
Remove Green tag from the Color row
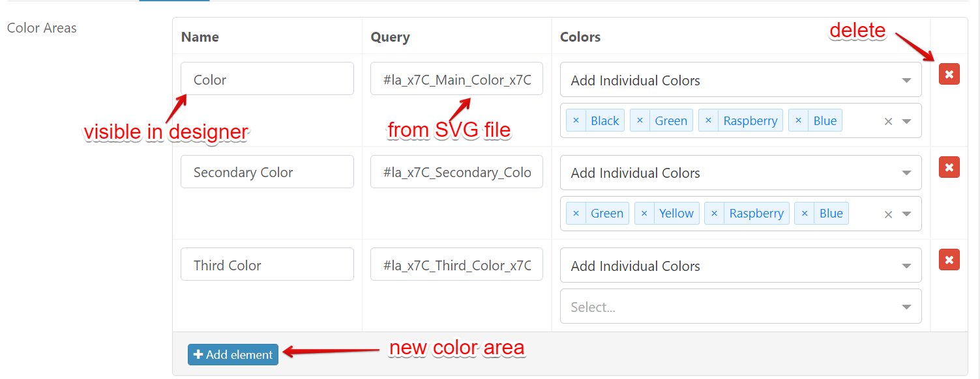tap(640, 121)
